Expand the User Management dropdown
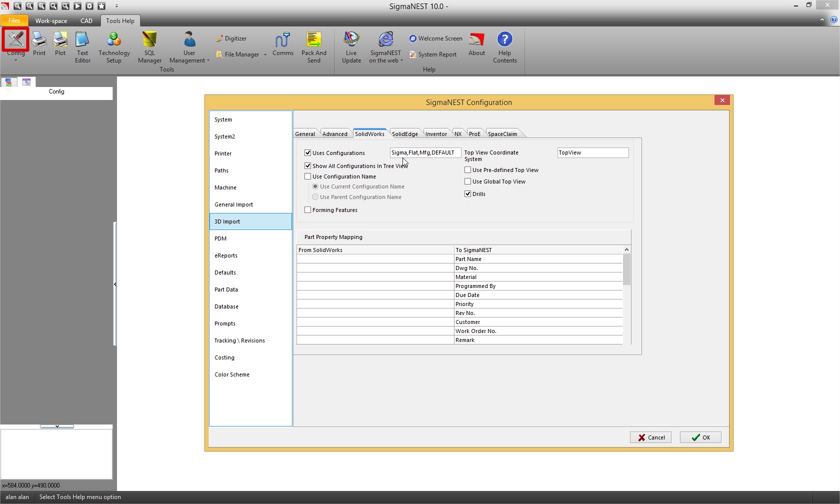The width and height of the screenshot is (840, 504). [208, 60]
